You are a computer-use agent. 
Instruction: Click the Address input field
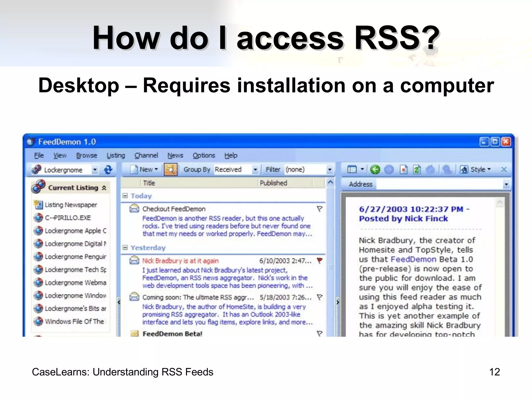tap(440, 184)
